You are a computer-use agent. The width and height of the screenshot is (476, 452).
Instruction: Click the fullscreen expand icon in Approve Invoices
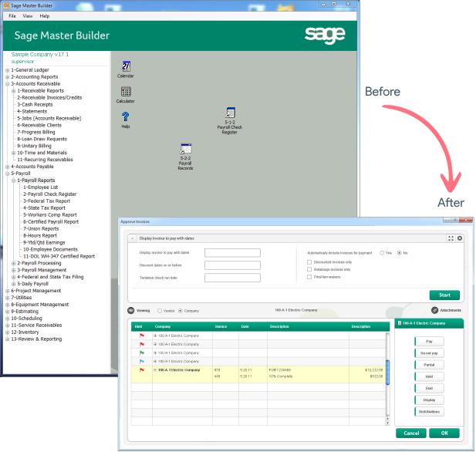pos(451,238)
